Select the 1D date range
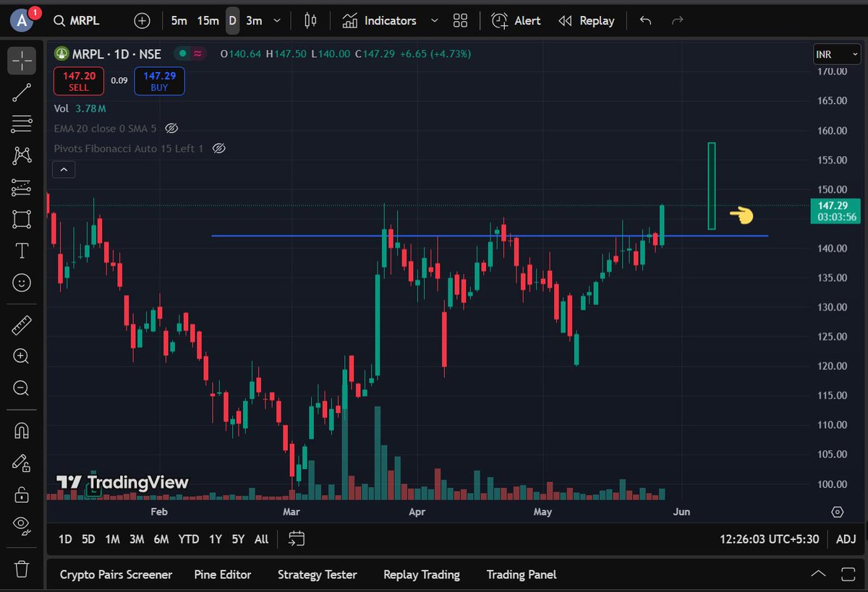The width and height of the screenshot is (868, 592). click(x=65, y=539)
